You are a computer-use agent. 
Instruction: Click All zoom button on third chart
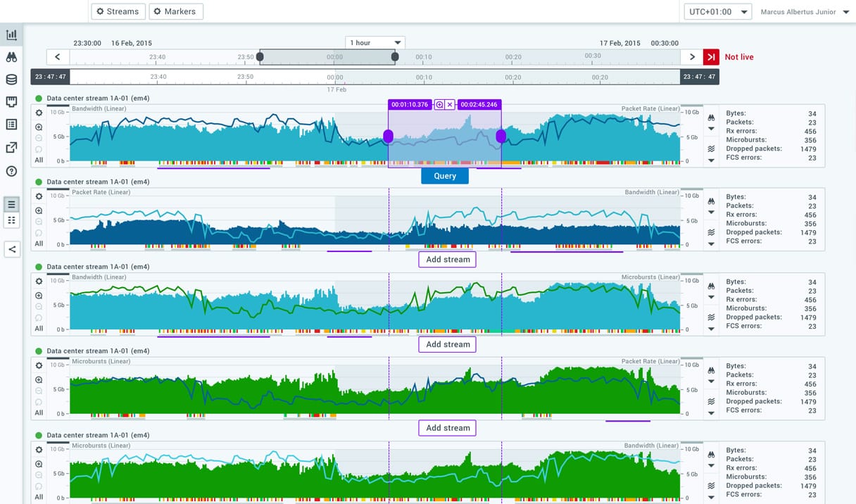click(39, 328)
